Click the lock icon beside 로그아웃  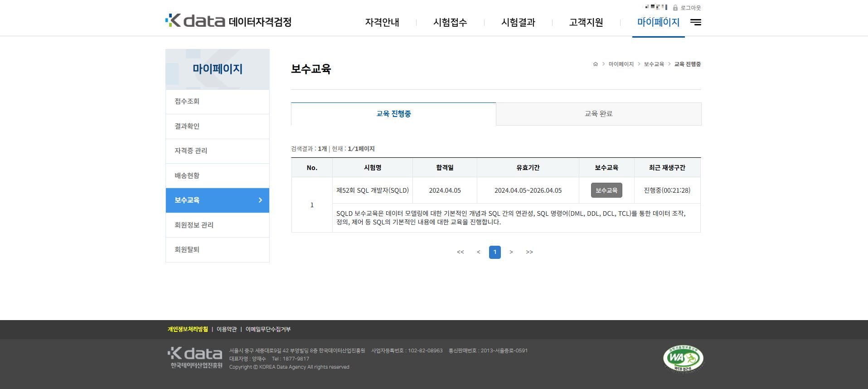click(675, 8)
